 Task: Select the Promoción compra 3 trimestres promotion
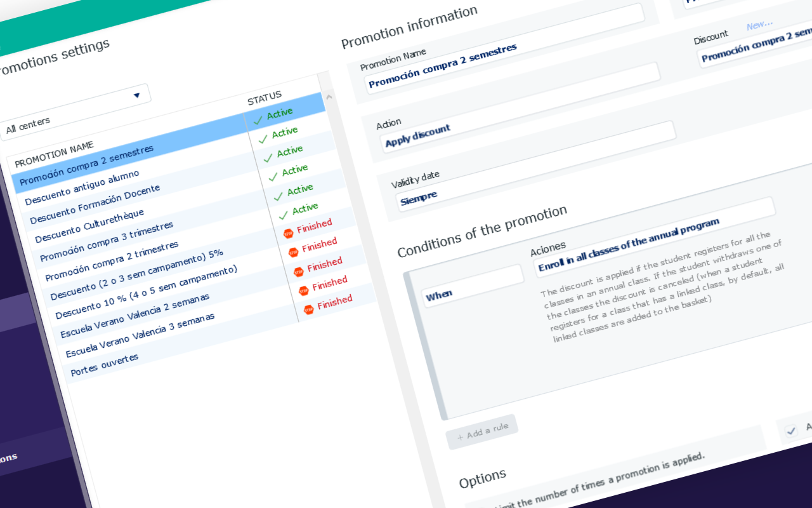click(107, 243)
